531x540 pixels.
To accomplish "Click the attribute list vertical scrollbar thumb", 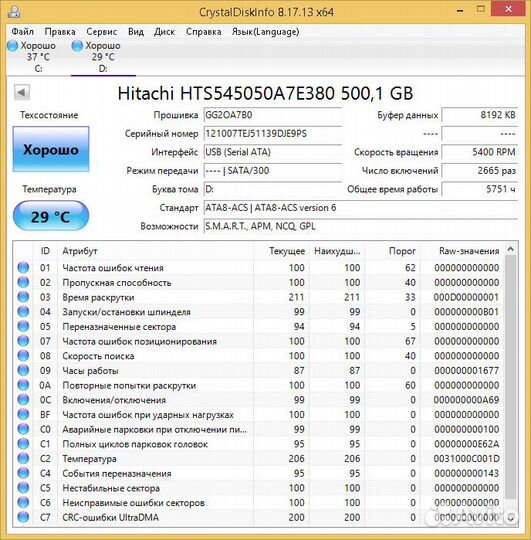I will [511, 377].
